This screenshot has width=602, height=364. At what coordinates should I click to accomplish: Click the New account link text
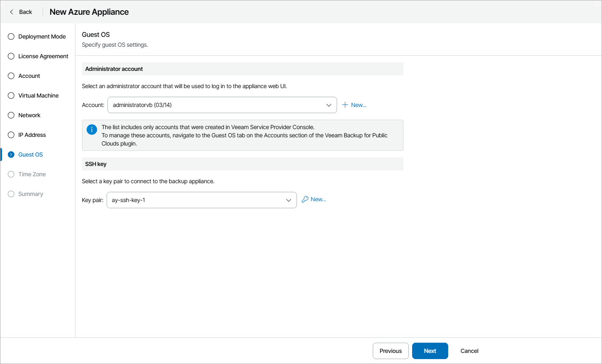[x=359, y=105]
